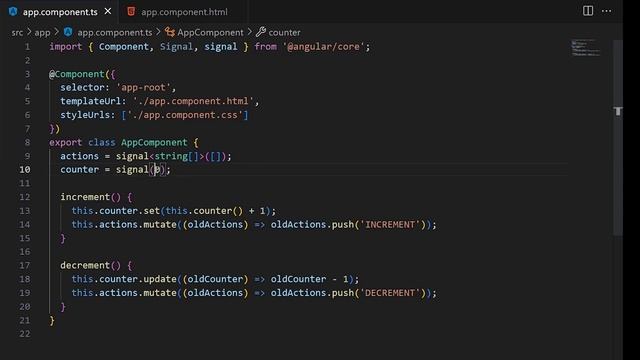Click 'mutate' call on line 19

coord(160,293)
